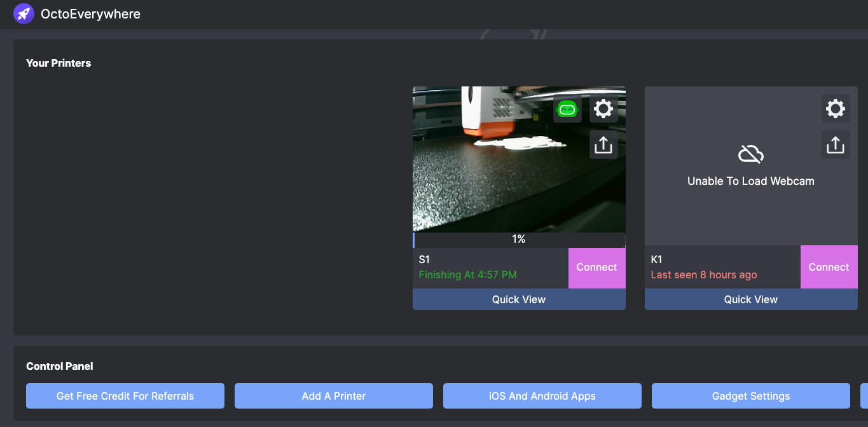
Task: Open the S1 printer settings gear
Action: (603, 109)
